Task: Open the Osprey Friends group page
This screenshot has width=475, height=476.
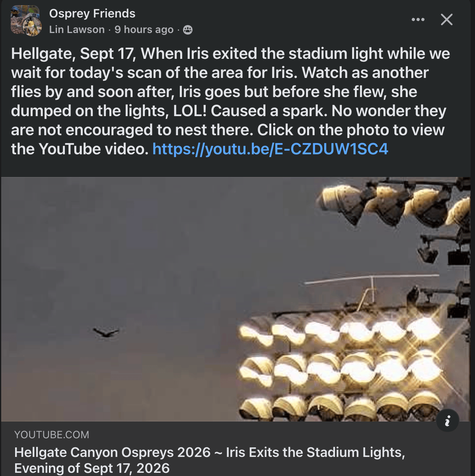Action: coord(92,14)
